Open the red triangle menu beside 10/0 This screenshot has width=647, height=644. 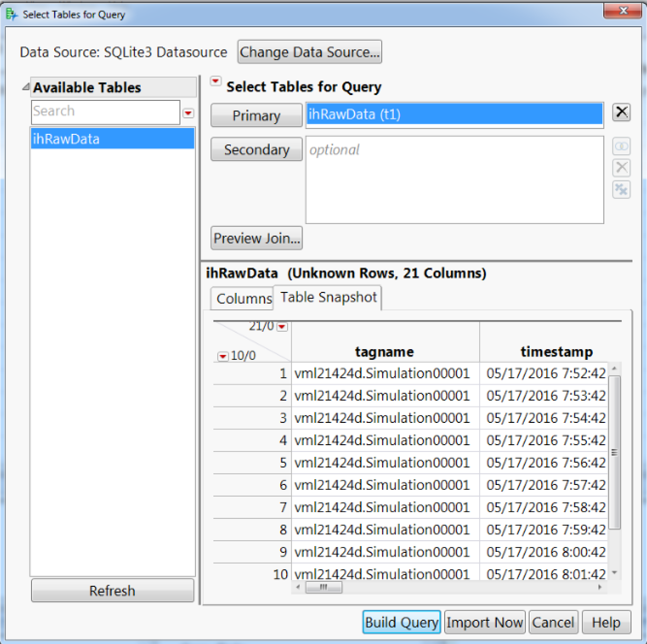223,355
